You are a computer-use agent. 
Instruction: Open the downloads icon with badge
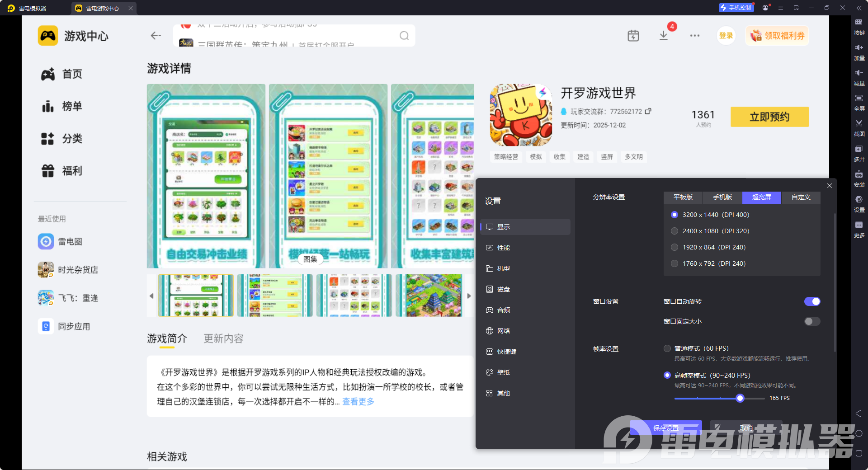[x=664, y=36]
